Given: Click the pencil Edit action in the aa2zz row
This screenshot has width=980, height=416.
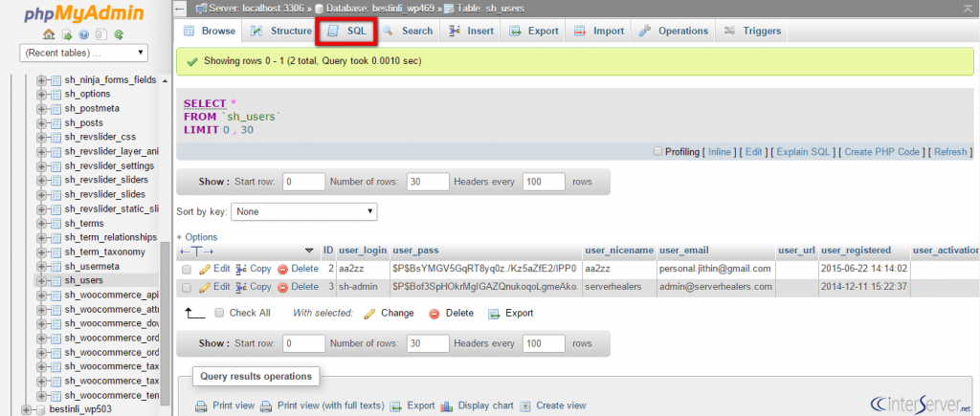Looking at the screenshot, I should coord(214,269).
